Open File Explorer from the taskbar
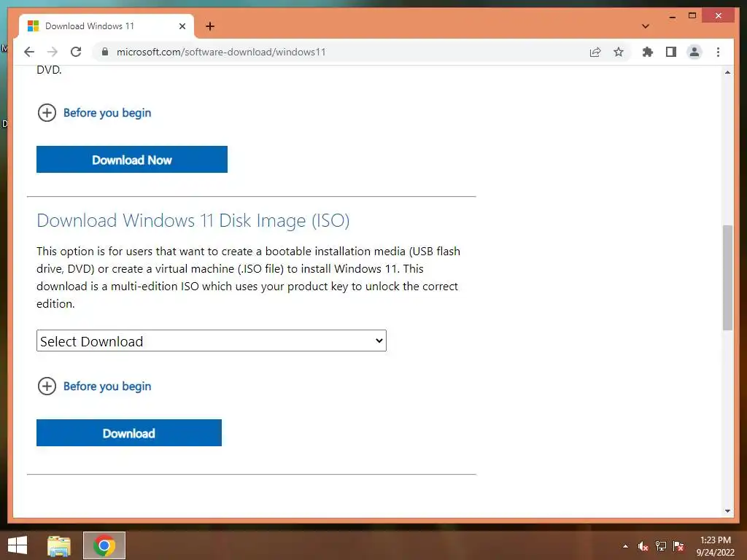Viewport: 747px width, 560px height. point(59,545)
